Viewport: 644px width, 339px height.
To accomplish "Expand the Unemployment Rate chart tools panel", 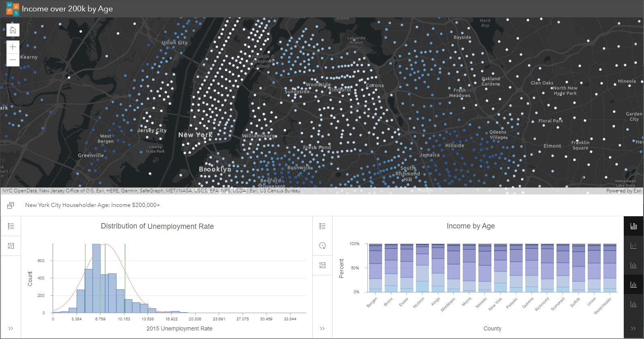I will [x=11, y=328].
